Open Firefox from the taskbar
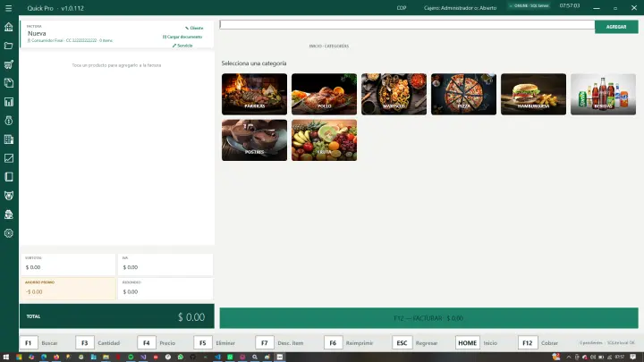 point(56,357)
